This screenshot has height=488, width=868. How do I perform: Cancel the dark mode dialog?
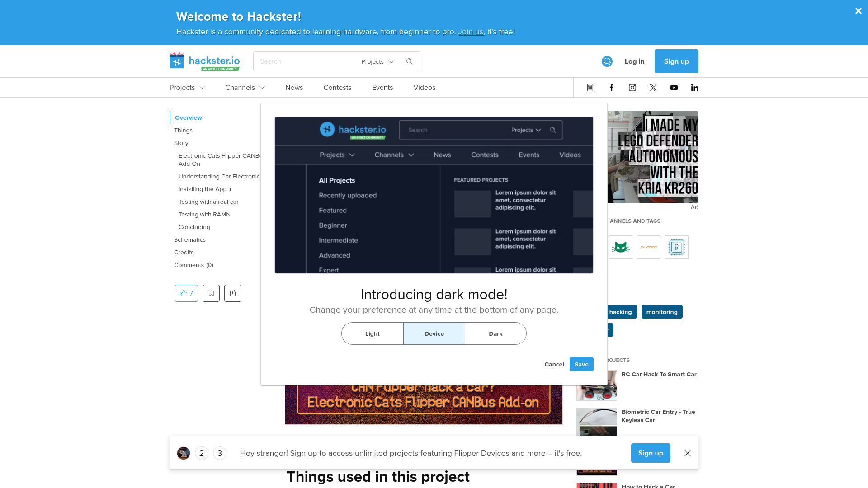coord(554,364)
